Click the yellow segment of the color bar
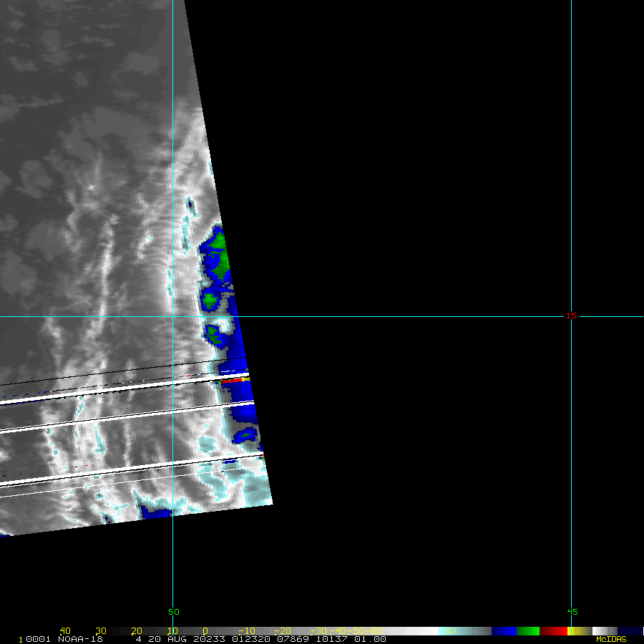 [575, 631]
